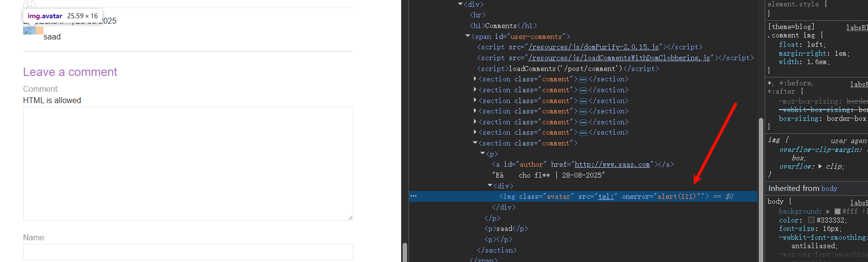Expand the first collapsed section comment node

click(475, 79)
